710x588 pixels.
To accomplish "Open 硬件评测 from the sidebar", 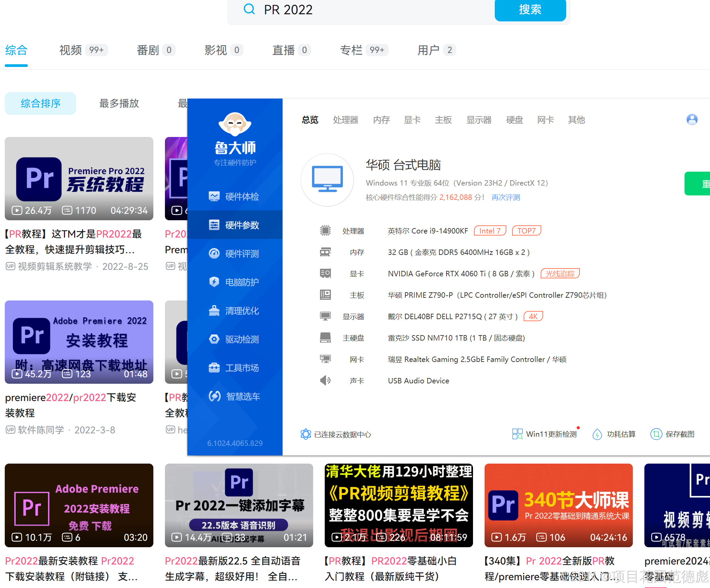I will (214, 254).
